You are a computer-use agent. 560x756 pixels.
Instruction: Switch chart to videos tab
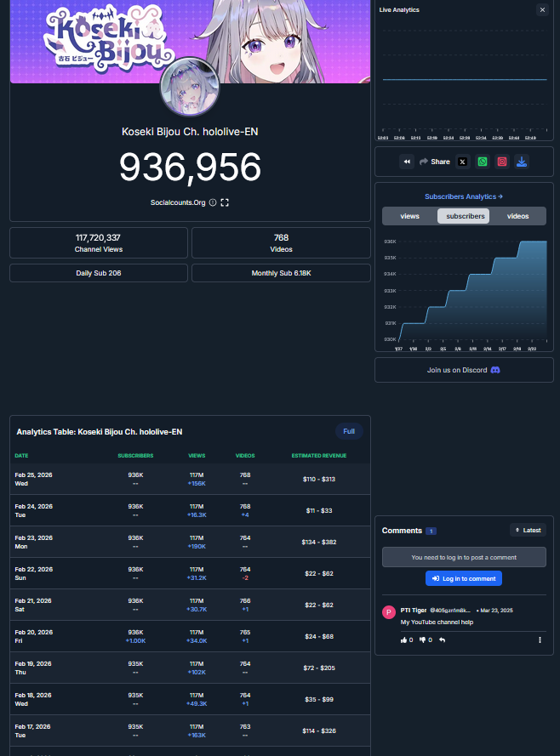point(518,216)
